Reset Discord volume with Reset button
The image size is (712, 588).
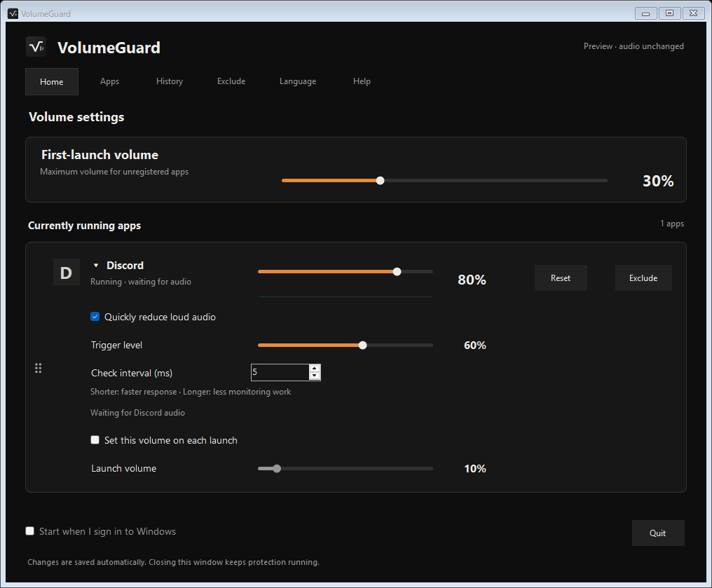click(561, 278)
